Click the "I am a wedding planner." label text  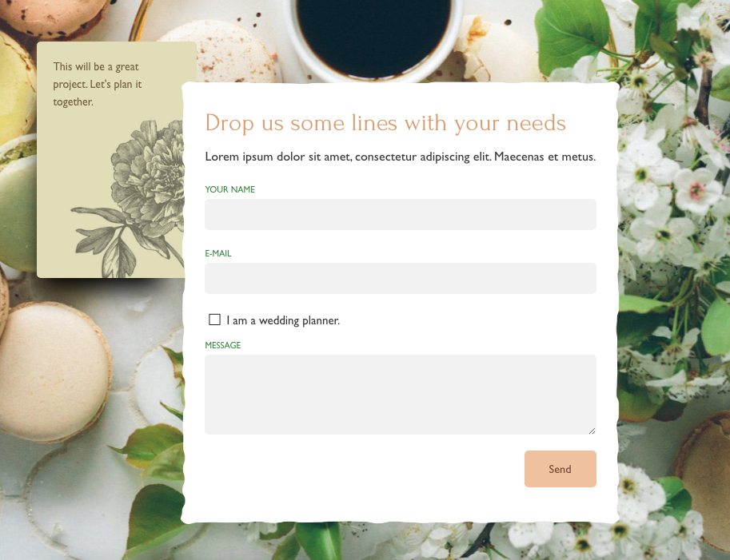[283, 320]
